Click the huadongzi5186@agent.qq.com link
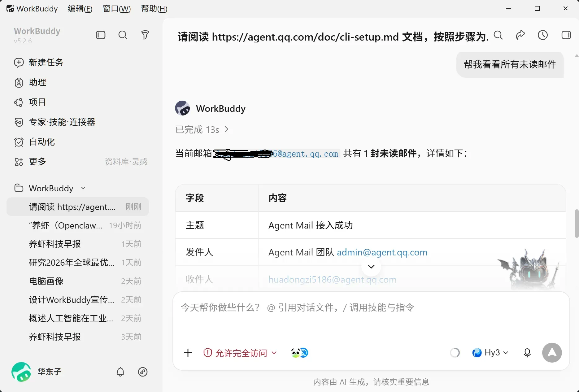The image size is (579, 392). click(333, 280)
